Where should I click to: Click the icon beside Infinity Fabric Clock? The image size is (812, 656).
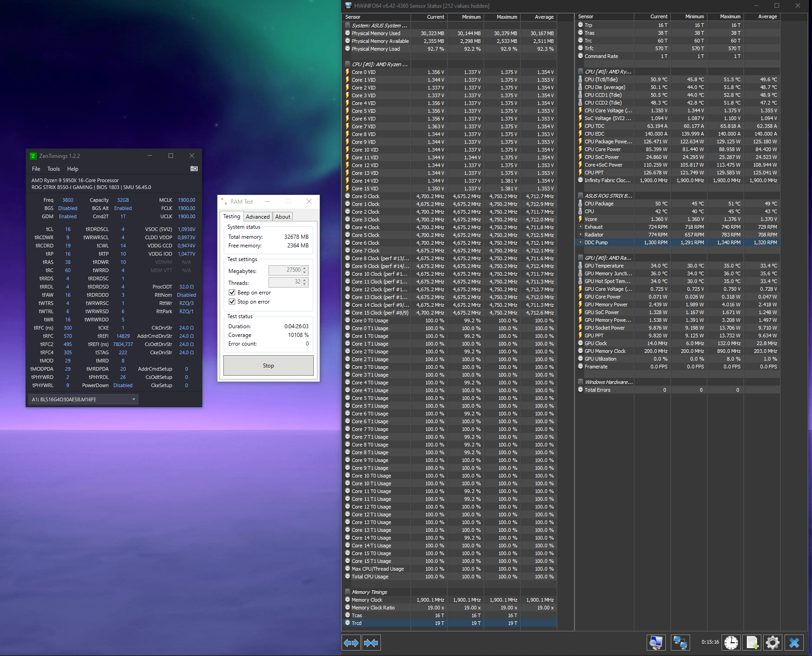point(580,180)
